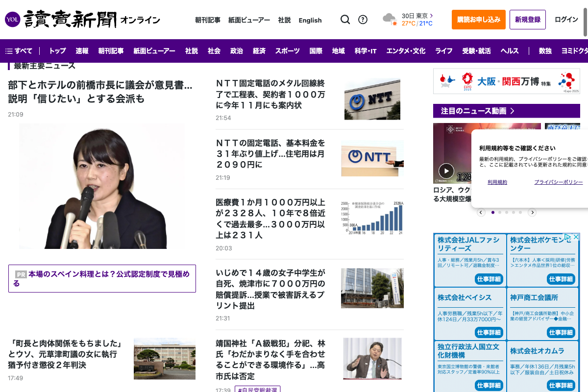The height and width of the screenshot is (392, 588).
Task: Select the last carousel pagination dot
Action: point(520,212)
